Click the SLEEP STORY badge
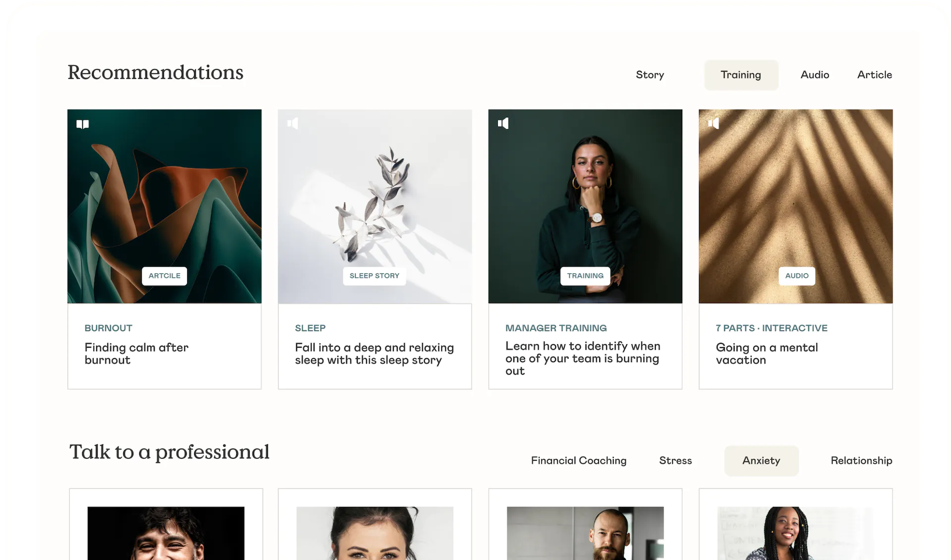 coord(374,276)
